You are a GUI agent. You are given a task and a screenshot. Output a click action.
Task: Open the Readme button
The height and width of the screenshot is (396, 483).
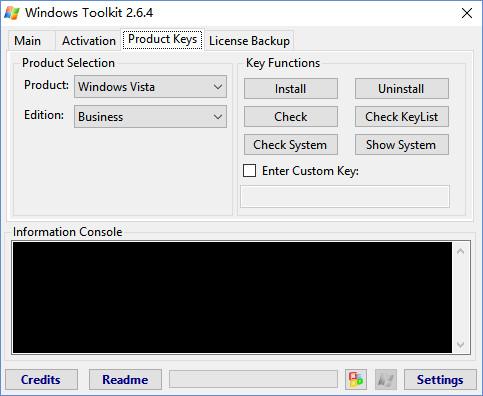(125, 379)
